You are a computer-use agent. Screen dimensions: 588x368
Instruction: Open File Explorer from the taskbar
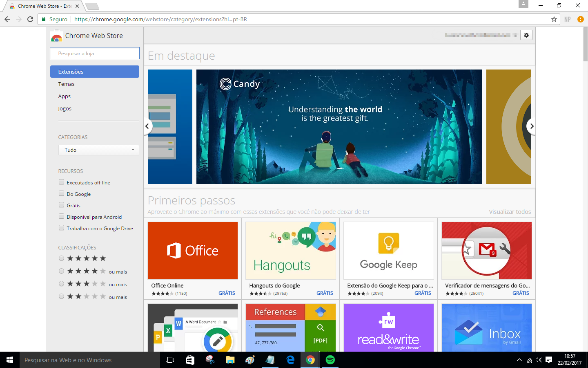tap(230, 360)
